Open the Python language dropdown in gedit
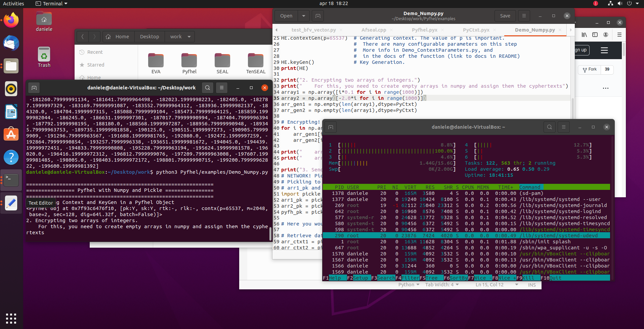644x329 pixels. pos(409,285)
